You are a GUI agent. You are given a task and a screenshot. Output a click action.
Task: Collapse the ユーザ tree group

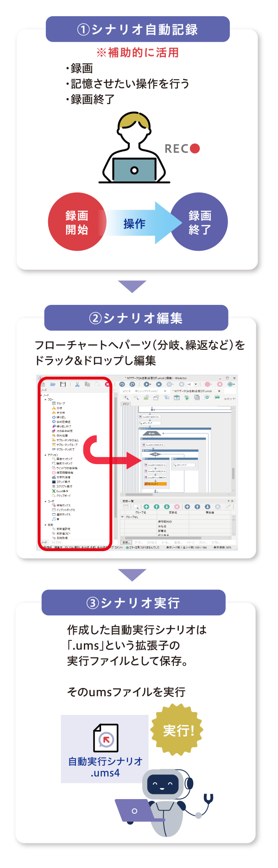pos(45,501)
